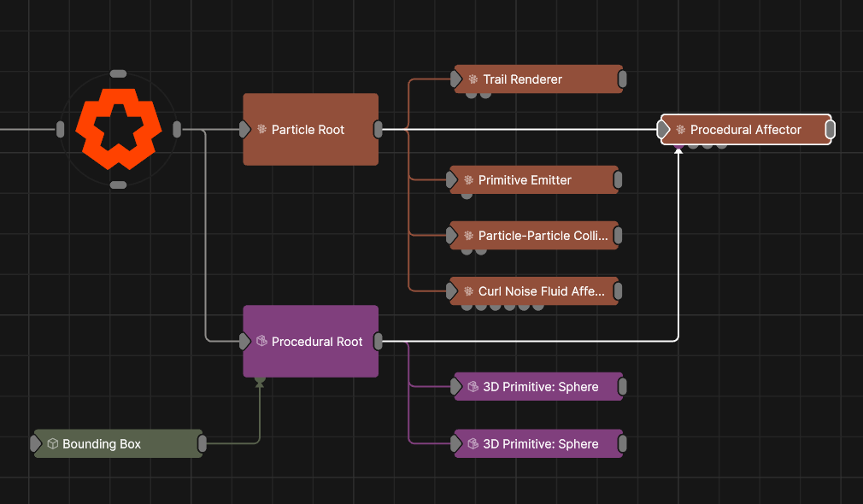
Task: Click the Primitive Emitter node's icon
Action: pyautogui.click(x=468, y=180)
